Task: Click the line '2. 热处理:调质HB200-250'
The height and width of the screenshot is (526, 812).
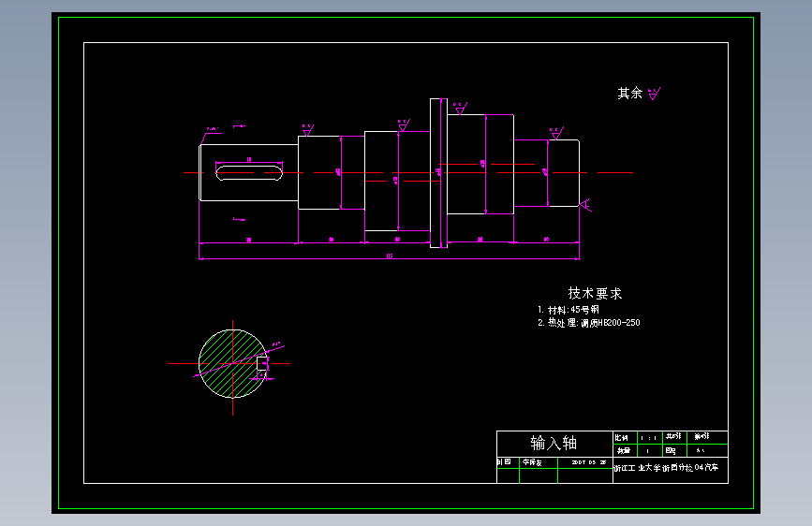Action: pyautogui.click(x=589, y=323)
